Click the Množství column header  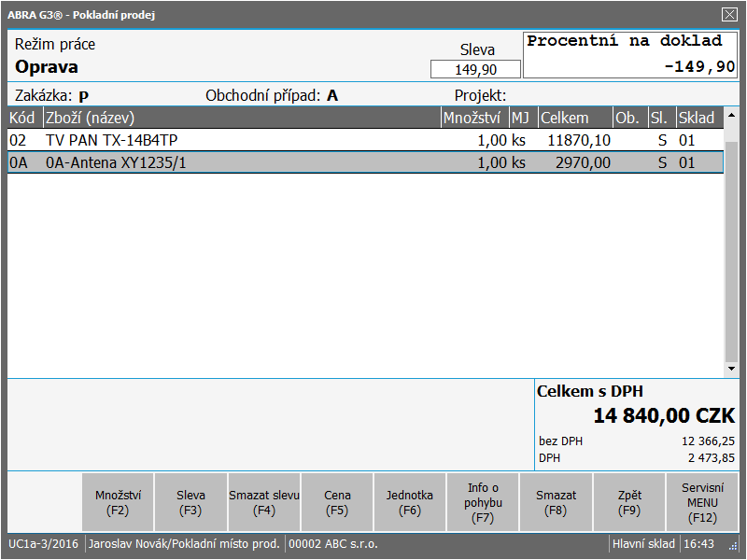[473, 118]
